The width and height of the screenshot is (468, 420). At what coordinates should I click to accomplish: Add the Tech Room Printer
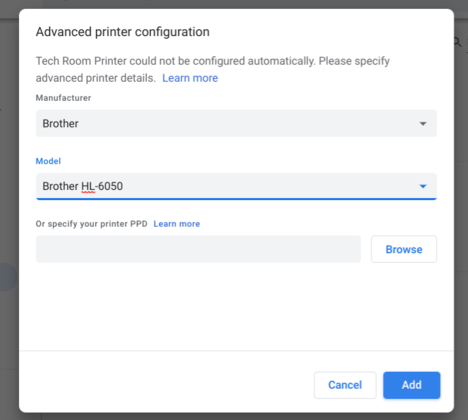(412, 385)
